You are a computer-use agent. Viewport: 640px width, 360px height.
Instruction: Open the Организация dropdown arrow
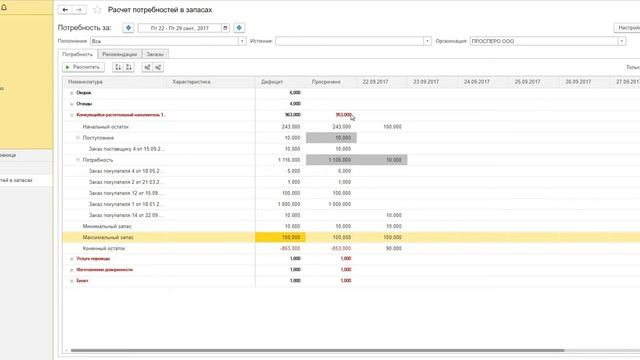coord(622,41)
